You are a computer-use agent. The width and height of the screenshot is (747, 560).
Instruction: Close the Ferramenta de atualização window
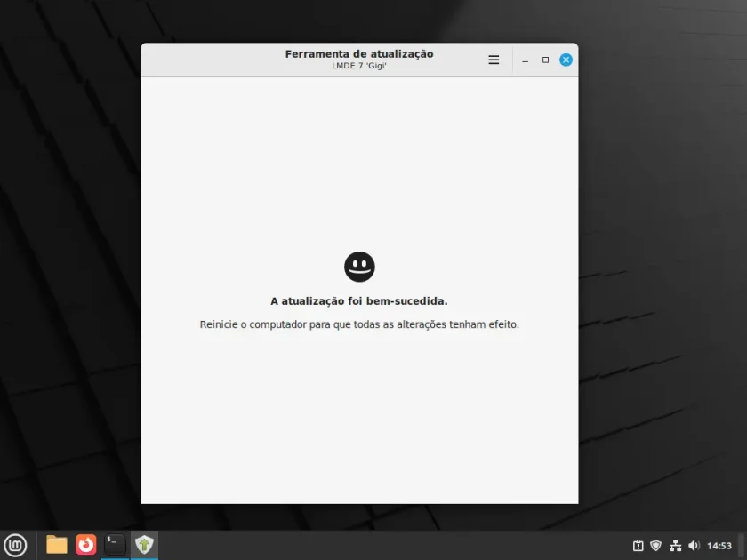(566, 60)
